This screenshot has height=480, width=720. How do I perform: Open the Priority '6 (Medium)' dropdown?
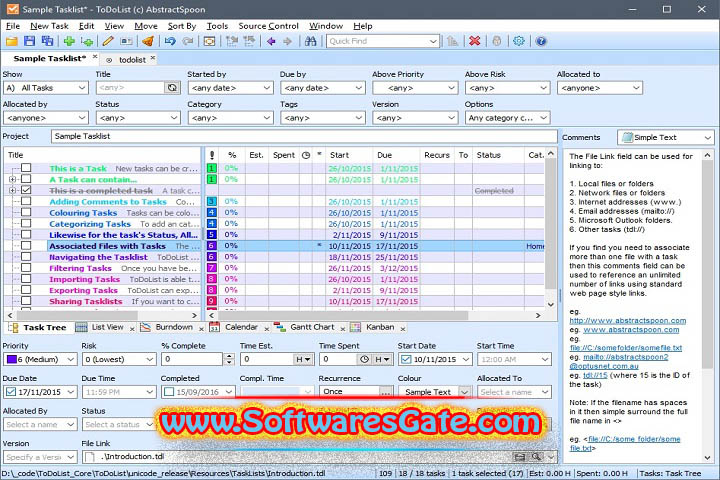coord(71,359)
